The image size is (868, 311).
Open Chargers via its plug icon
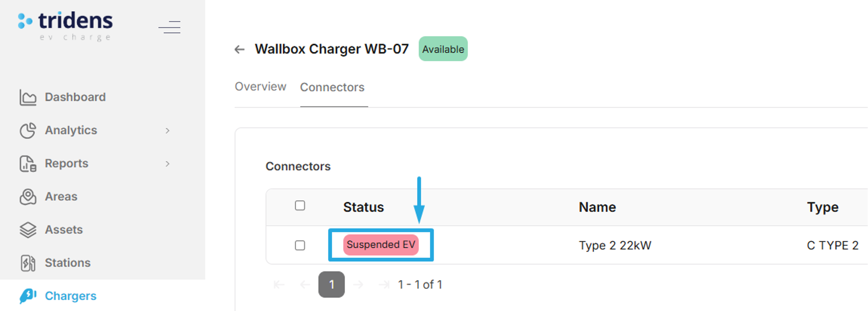click(28, 296)
